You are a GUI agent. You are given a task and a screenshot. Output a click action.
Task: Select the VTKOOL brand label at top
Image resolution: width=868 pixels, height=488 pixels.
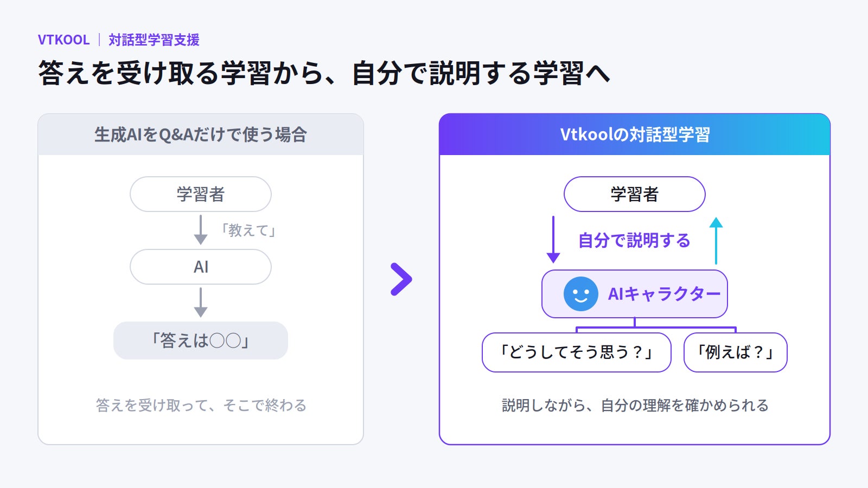tap(63, 40)
